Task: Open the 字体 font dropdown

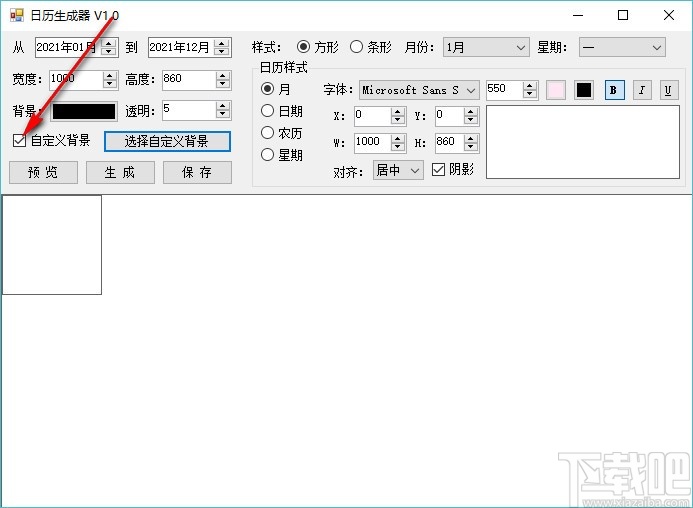Action: [x=419, y=90]
